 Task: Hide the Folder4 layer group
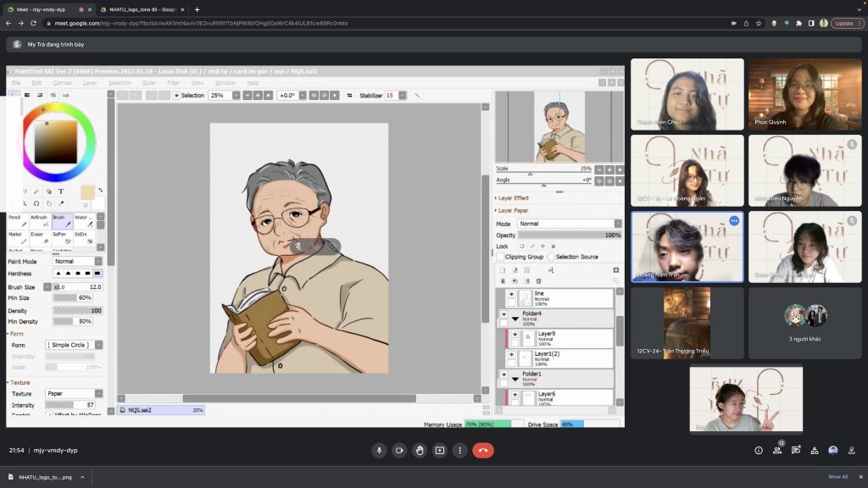504,313
